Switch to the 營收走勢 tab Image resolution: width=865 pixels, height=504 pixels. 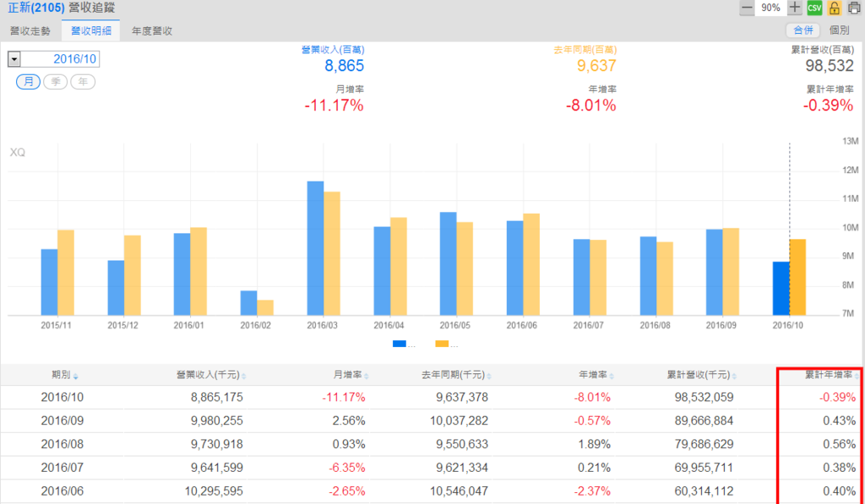pyautogui.click(x=30, y=31)
